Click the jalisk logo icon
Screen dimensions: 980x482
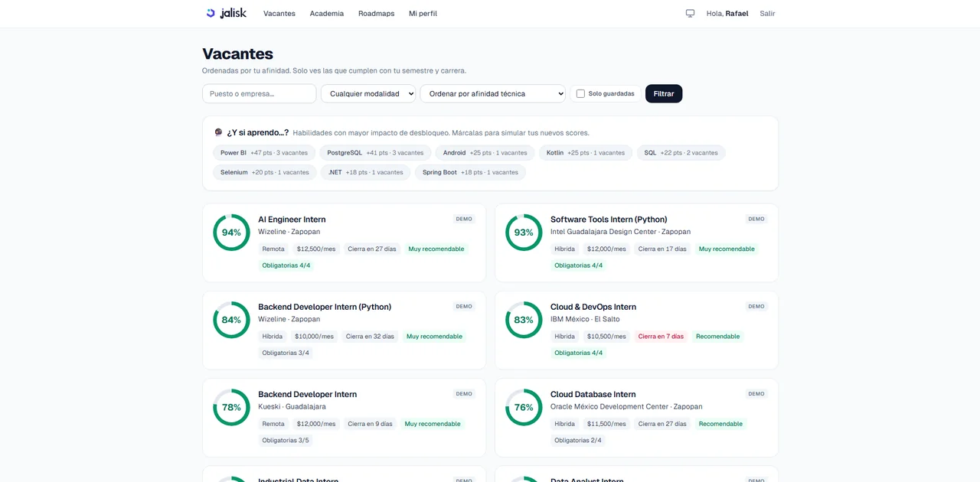click(211, 13)
